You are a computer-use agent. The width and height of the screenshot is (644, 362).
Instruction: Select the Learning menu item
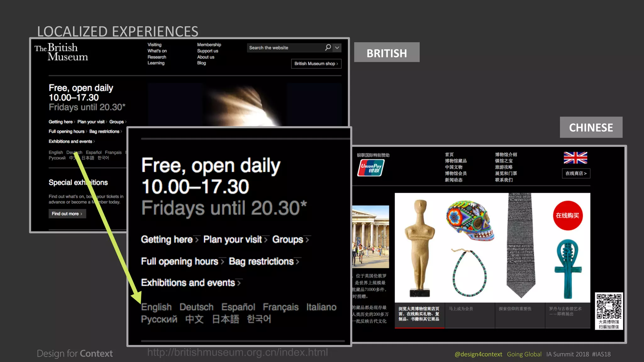(x=156, y=63)
